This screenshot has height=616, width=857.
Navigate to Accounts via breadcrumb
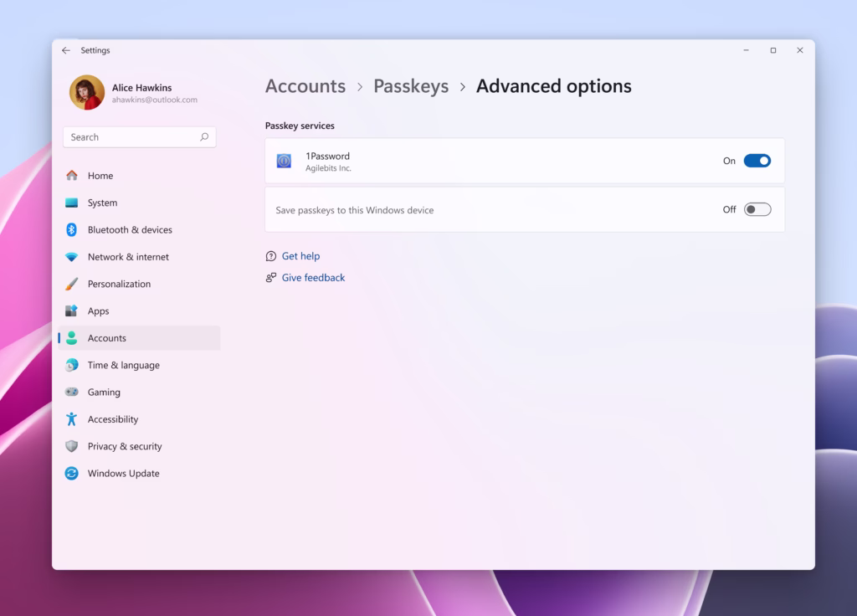(x=305, y=86)
